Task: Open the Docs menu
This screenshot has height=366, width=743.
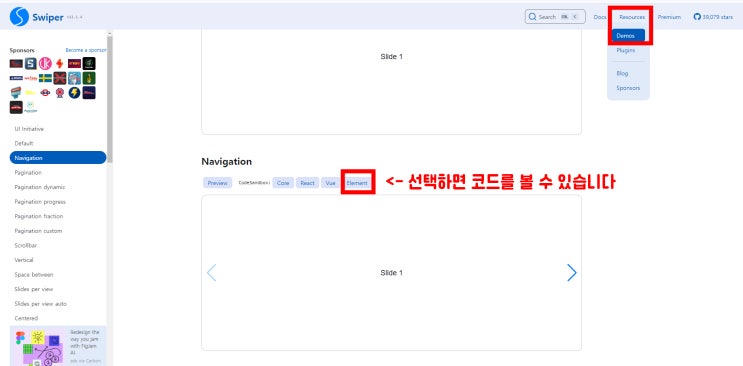Action: coord(600,17)
